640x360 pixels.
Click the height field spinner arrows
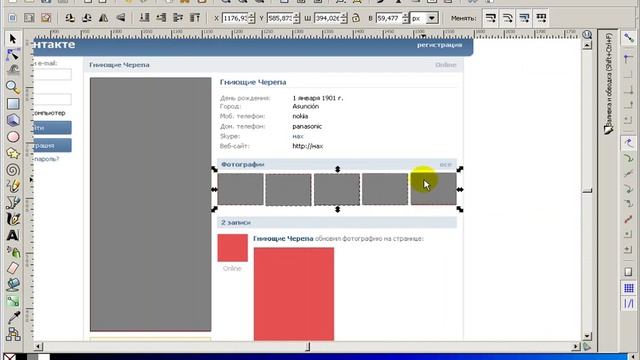(405, 18)
